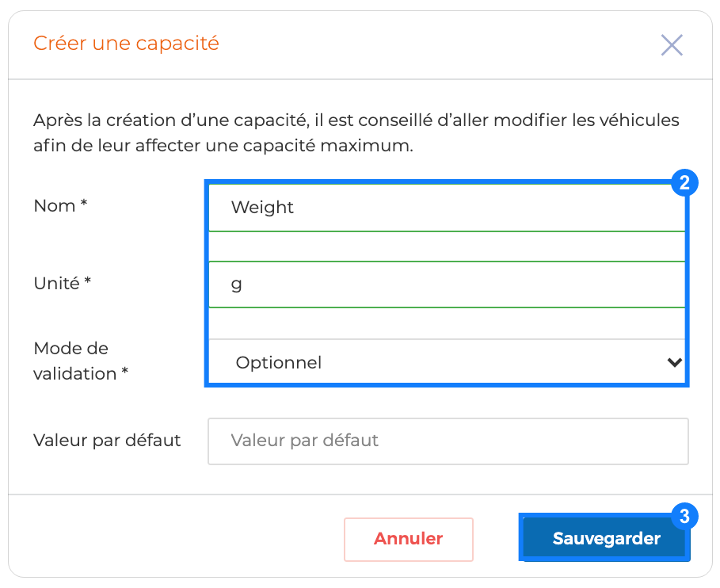720x588 pixels.
Task: Save with the Sauvegarder button
Action: [x=605, y=538]
